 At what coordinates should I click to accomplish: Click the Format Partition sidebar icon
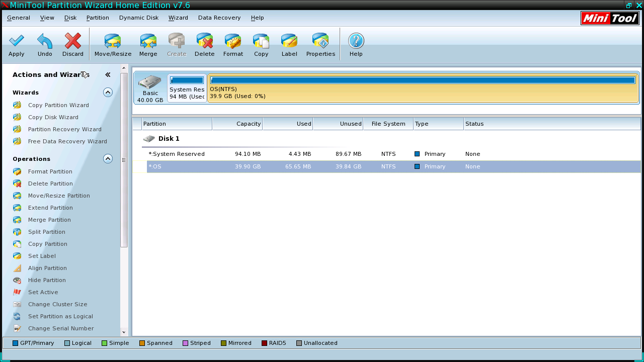click(17, 171)
